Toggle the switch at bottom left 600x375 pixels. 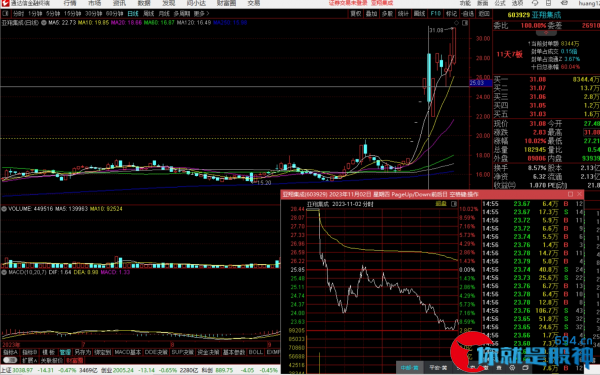10,360
